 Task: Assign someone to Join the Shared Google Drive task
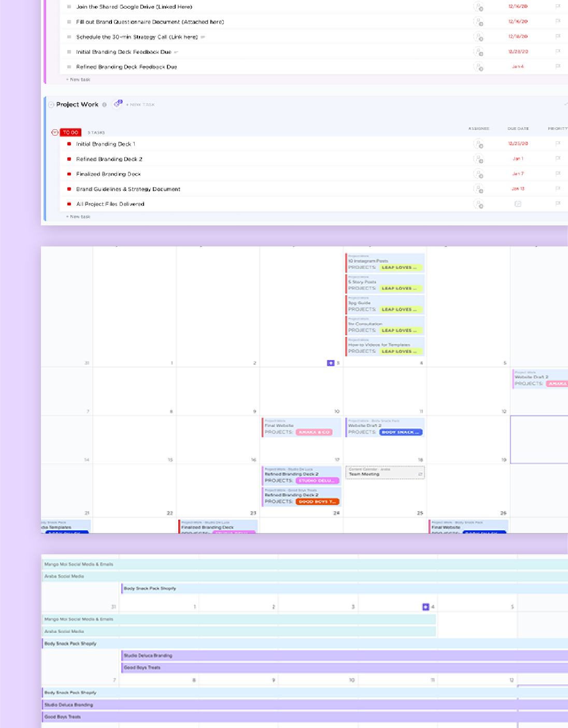(478, 7)
